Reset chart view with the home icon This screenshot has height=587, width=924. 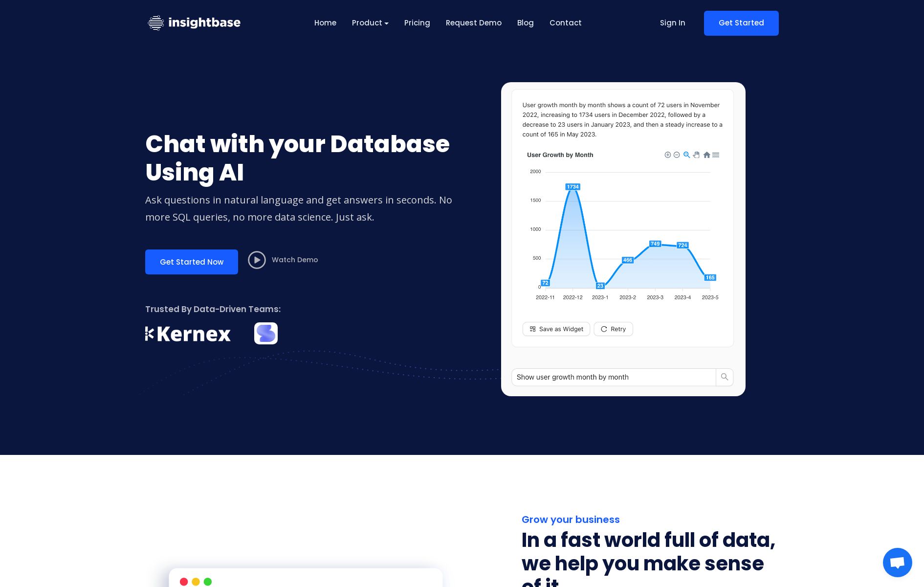click(x=706, y=155)
